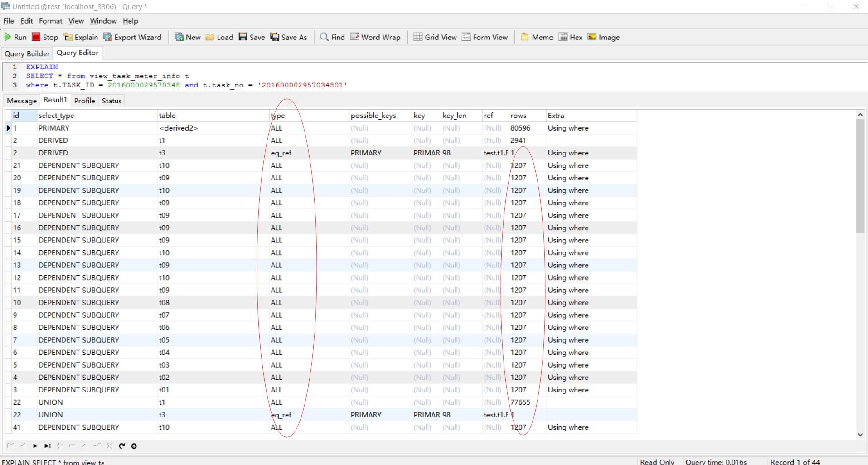Select the rows cell showing 80596
868x465 pixels.
point(527,128)
